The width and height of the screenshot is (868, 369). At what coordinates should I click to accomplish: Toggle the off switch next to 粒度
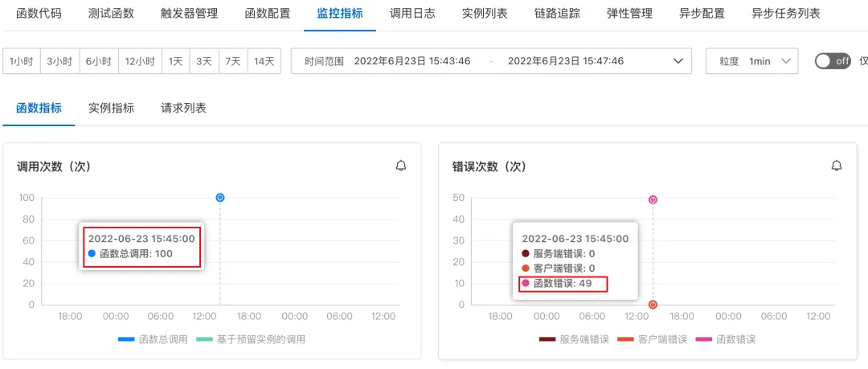pyautogui.click(x=833, y=61)
